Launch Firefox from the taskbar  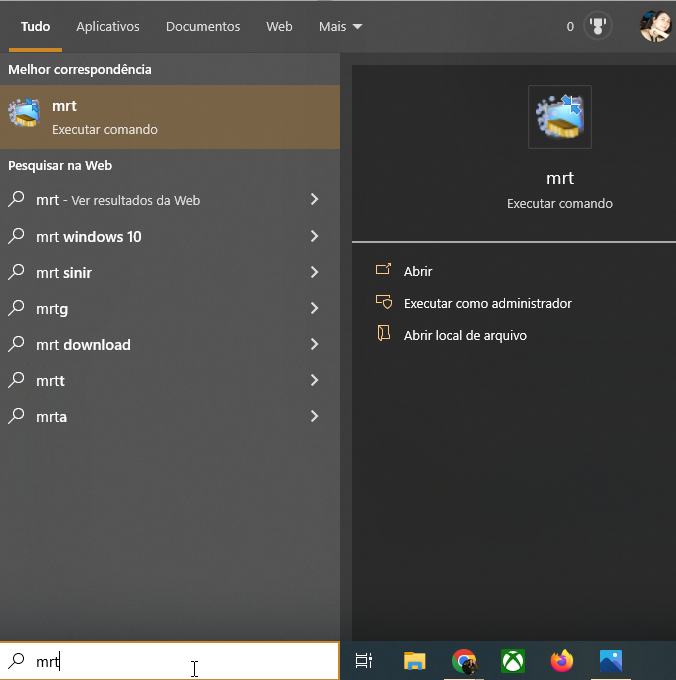[562, 660]
